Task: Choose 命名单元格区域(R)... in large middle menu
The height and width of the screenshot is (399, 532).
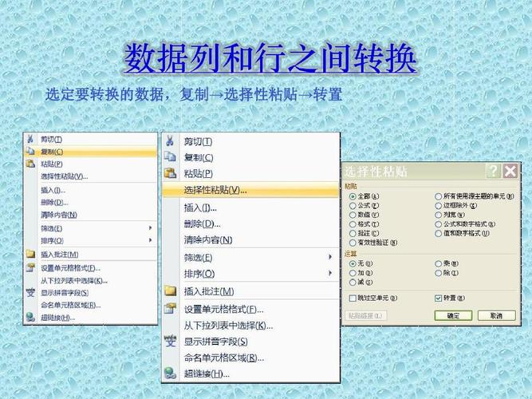Action: coord(224,358)
